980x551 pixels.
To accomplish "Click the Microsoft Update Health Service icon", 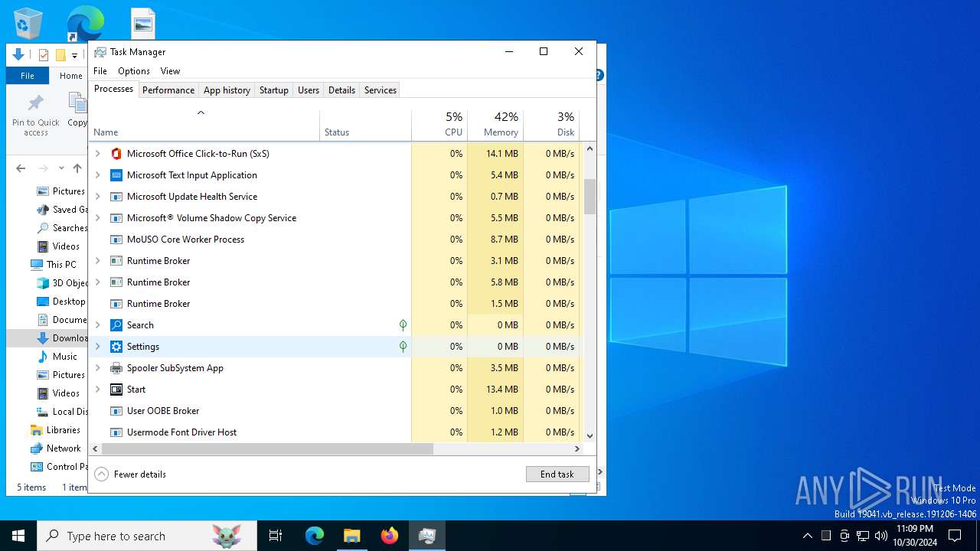I will tap(116, 197).
